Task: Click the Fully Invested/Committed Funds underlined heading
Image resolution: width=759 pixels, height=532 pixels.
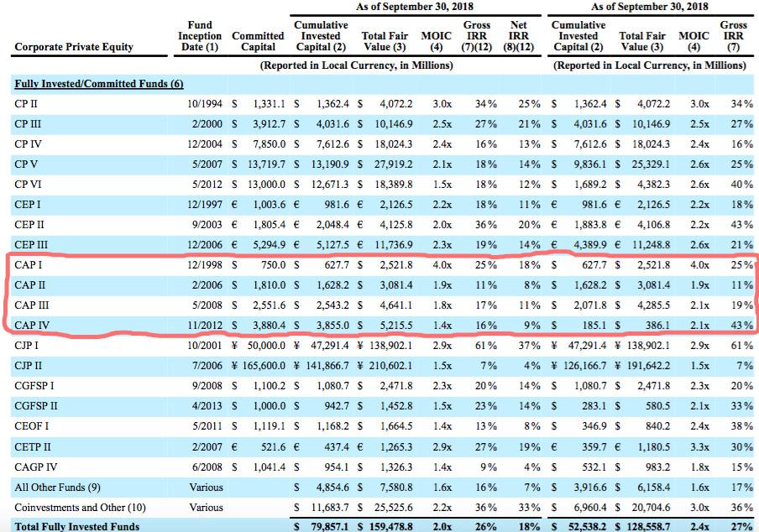Action: tap(98, 85)
